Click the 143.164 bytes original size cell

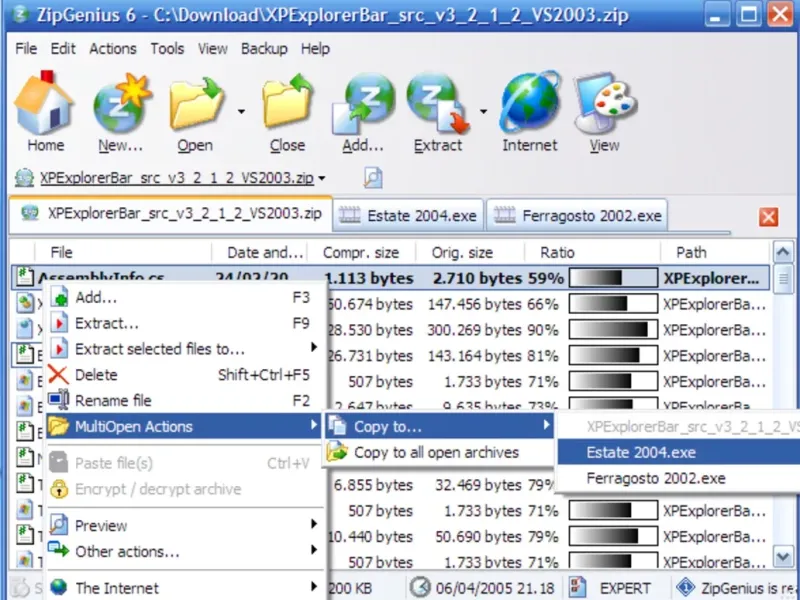click(x=474, y=356)
